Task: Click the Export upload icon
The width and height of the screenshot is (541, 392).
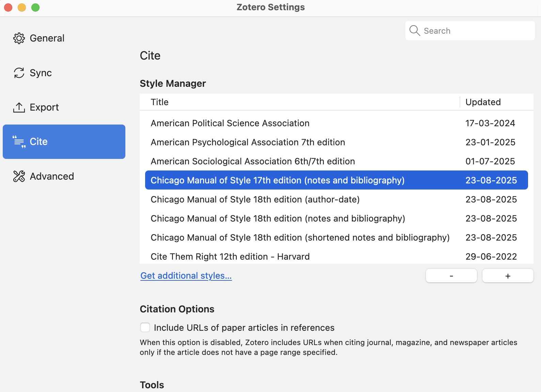Action: point(19,107)
